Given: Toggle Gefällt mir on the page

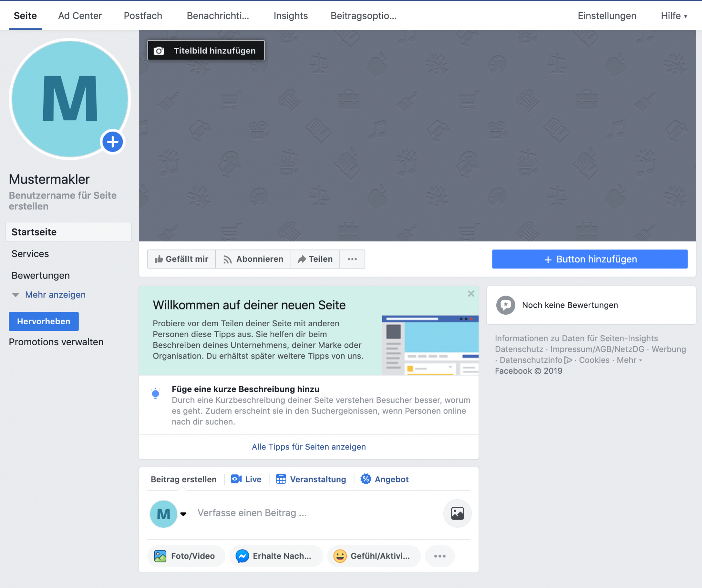Looking at the screenshot, I should (x=181, y=259).
